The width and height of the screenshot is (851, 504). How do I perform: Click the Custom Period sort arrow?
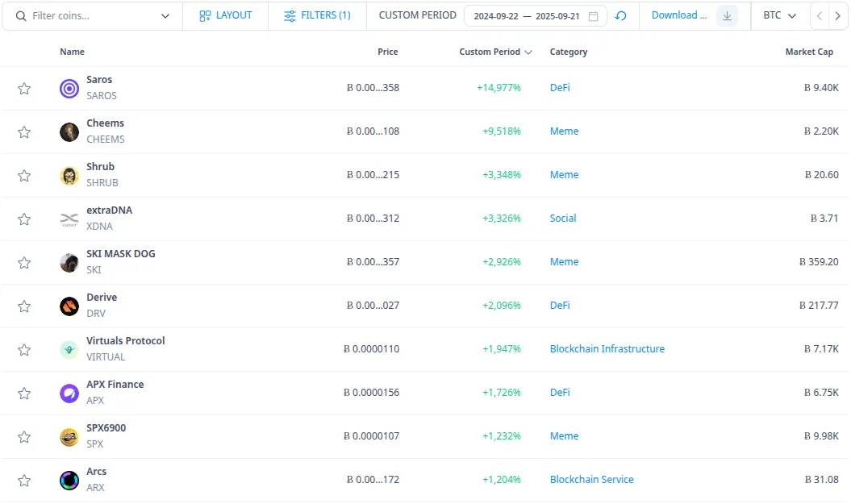[x=528, y=52]
